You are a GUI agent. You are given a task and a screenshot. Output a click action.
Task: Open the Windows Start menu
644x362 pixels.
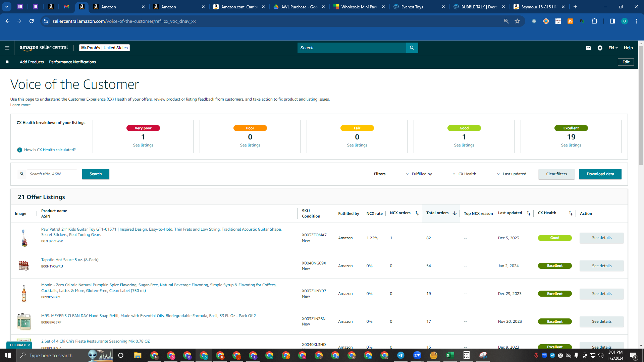click(8, 355)
